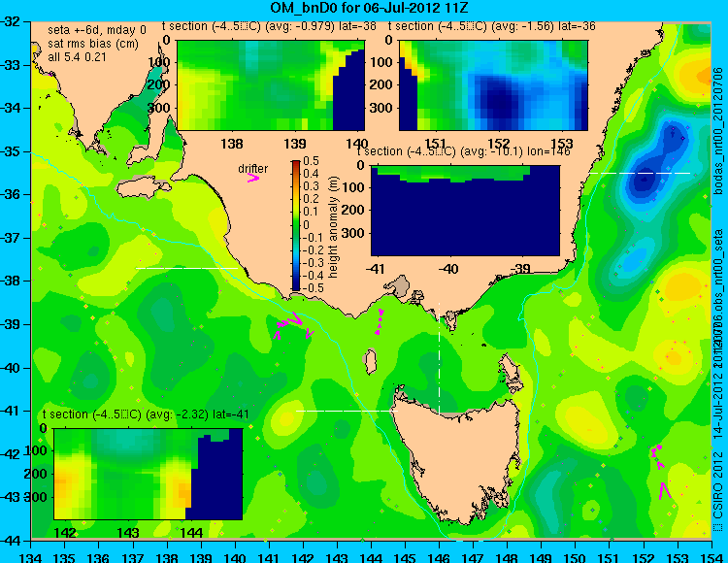This screenshot has height=563, width=728.
Task: Open the temperature section inset for lat=-36
Action: point(493,85)
